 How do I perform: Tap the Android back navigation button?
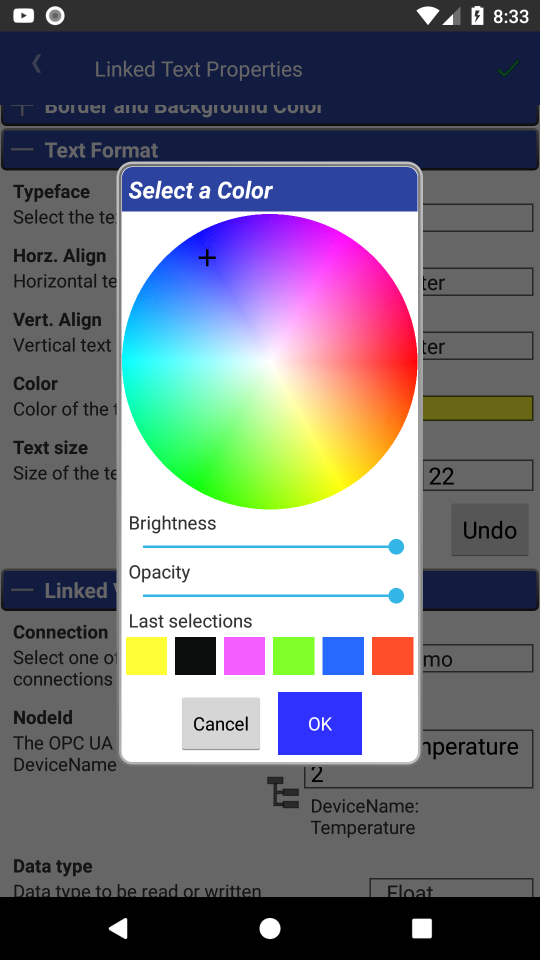tap(118, 928)
